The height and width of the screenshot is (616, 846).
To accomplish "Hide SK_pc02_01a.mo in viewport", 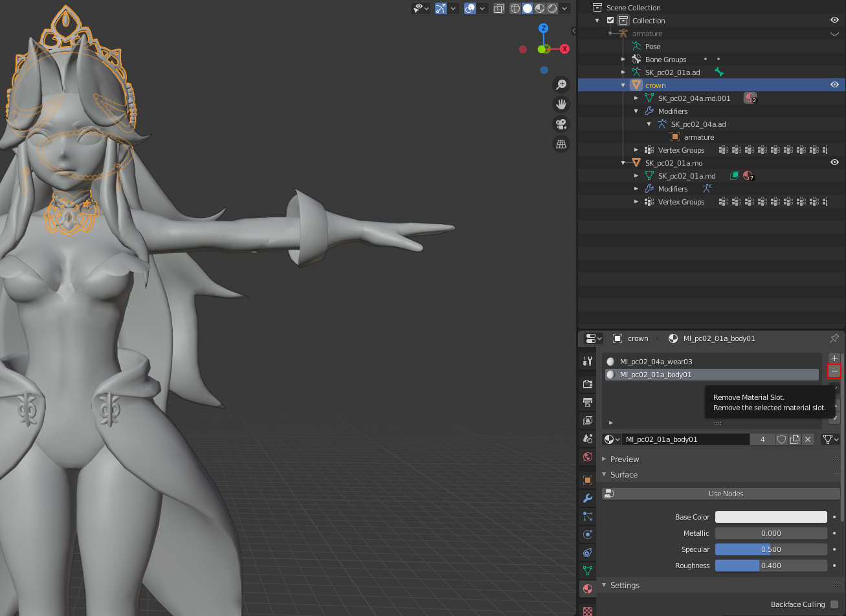I will [835, 162].
